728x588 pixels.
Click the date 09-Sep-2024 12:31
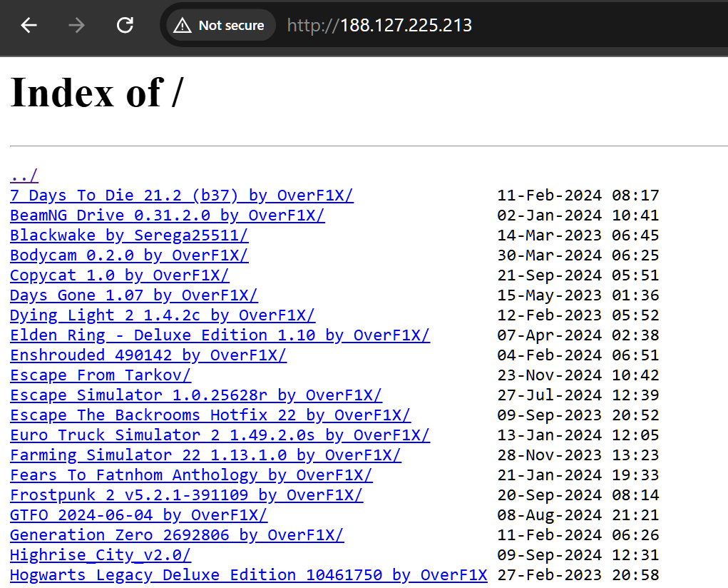pos(578,555)
